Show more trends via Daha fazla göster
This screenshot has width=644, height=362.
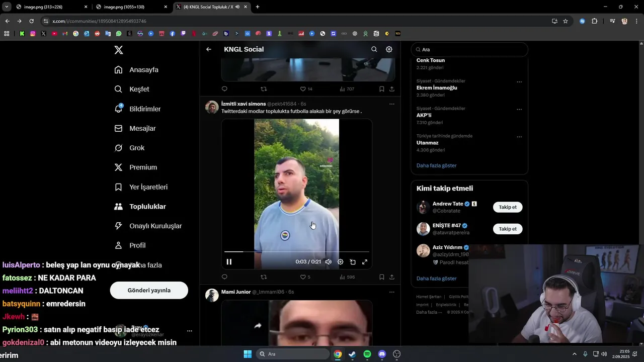tap(437, 165)
